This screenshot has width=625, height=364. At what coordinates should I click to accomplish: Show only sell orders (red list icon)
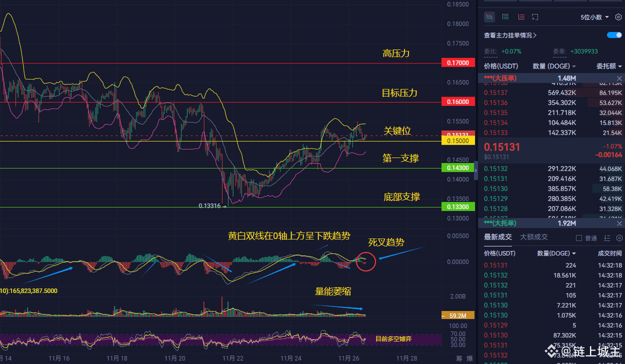pos(521,17)
